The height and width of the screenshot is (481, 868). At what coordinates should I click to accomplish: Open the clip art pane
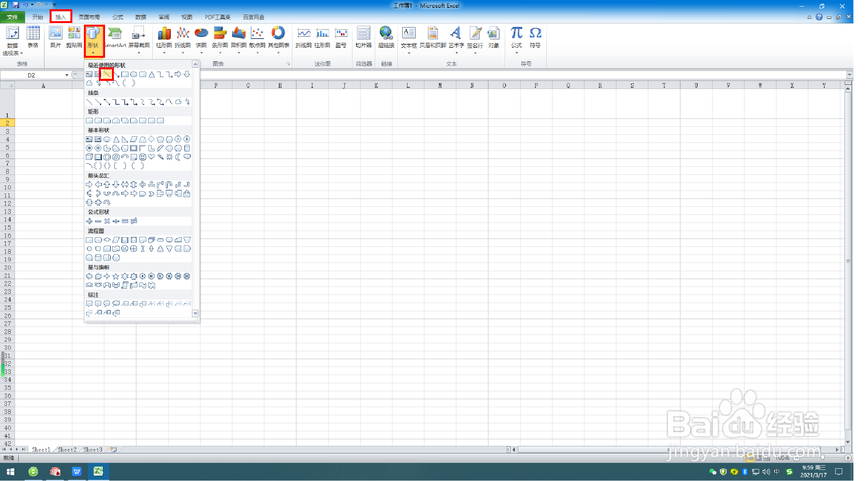(74, 38)
